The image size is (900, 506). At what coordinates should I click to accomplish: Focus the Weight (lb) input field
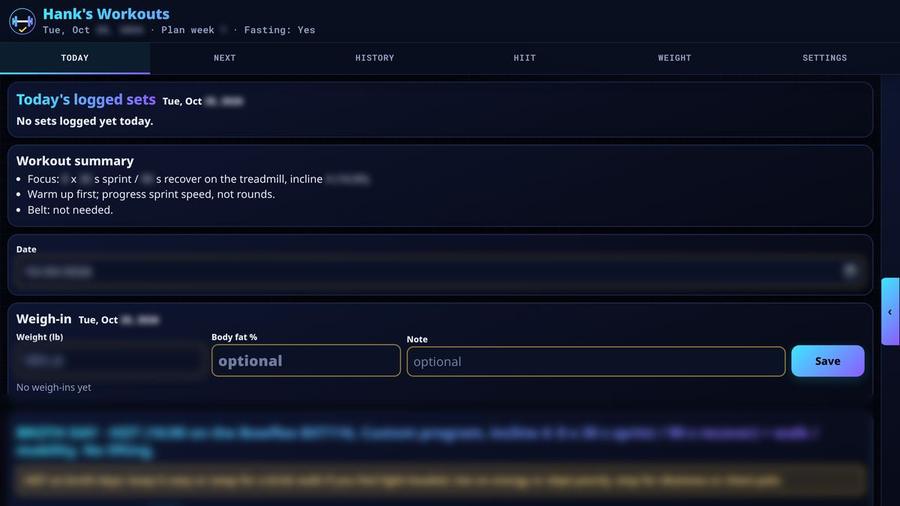[x=111, y=360]
